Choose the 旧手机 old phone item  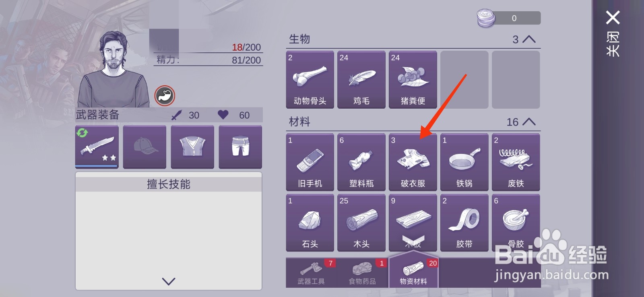tap(310, 162)
